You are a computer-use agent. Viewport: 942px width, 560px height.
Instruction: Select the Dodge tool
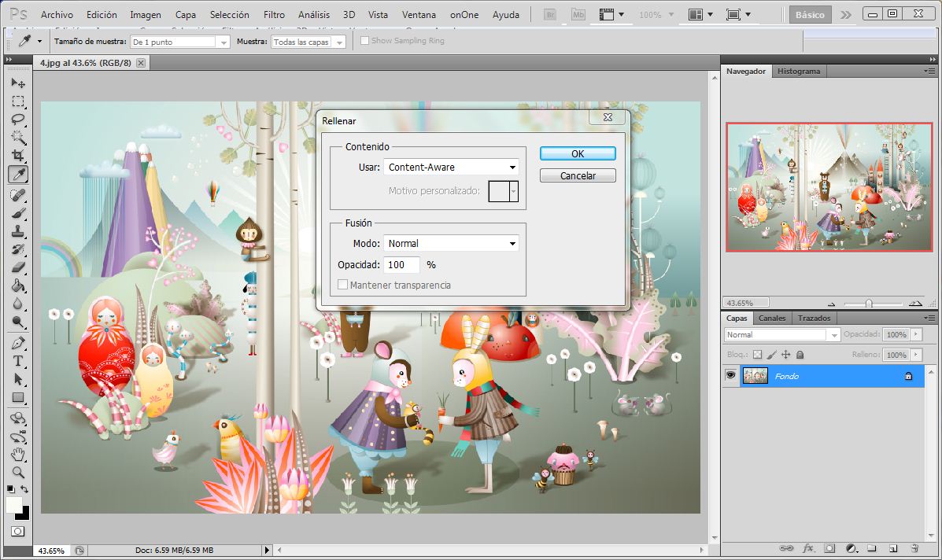click(18, 322)
